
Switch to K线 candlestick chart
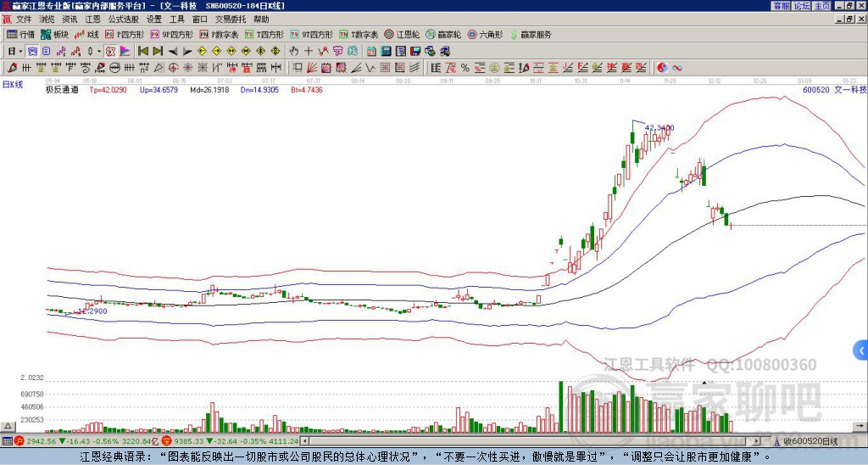pyautogui.click(x=87, y=34)
